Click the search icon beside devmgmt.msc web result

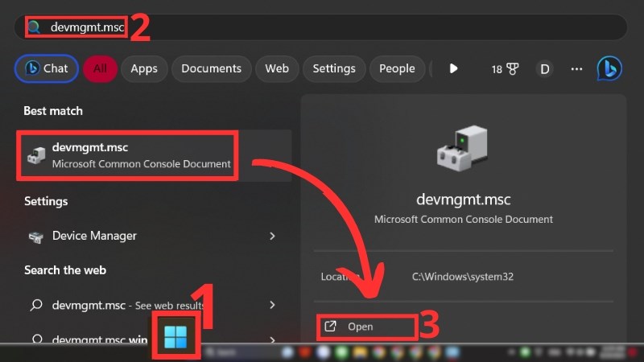tap(36, 305)
